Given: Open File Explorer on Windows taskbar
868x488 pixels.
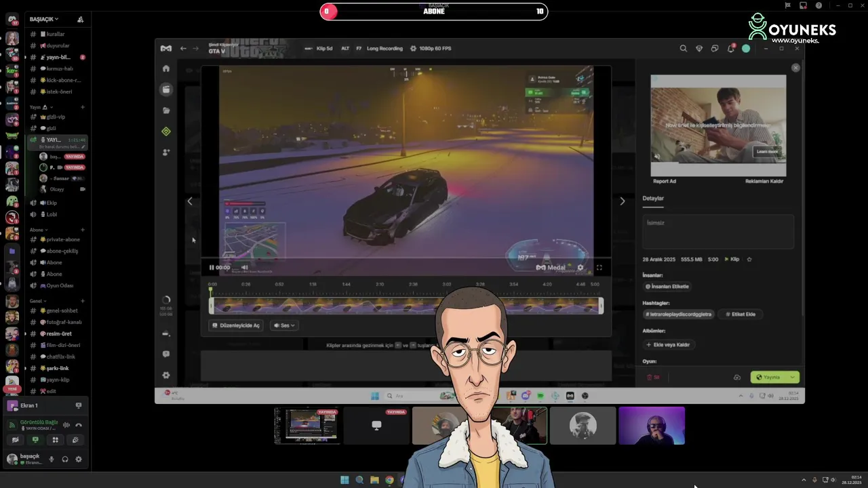Looking at the screenshot, I should 374,480.
